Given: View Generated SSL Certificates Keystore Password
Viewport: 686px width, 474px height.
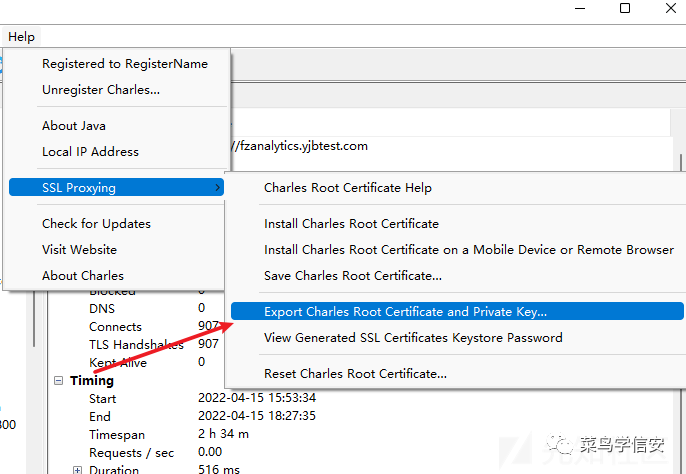Looking at the screenshot, I should pos(413,337).
